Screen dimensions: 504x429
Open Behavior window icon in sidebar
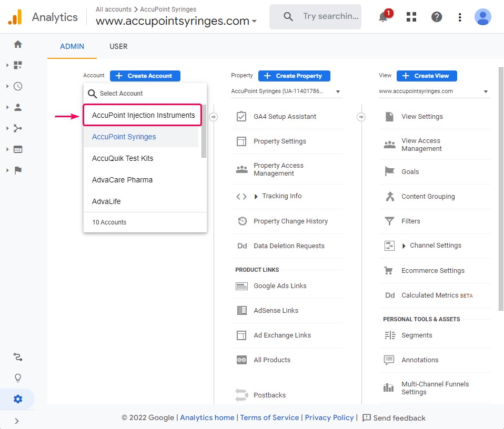click(18, 149)
